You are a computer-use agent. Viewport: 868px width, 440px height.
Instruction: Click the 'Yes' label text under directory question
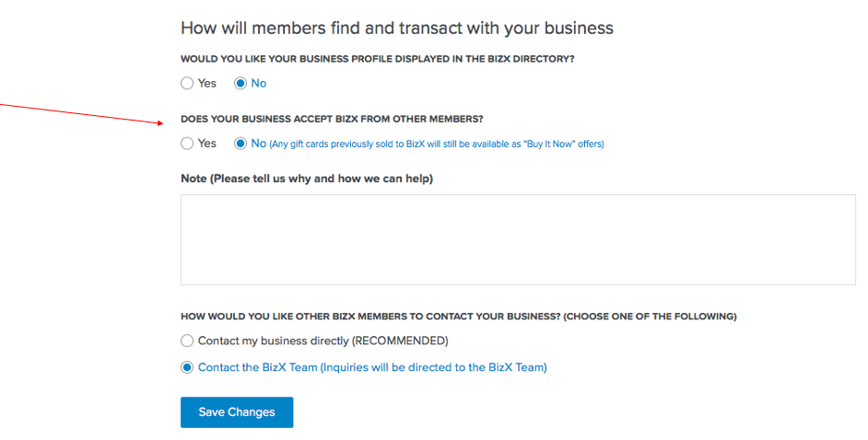click(x=207, y=84)
